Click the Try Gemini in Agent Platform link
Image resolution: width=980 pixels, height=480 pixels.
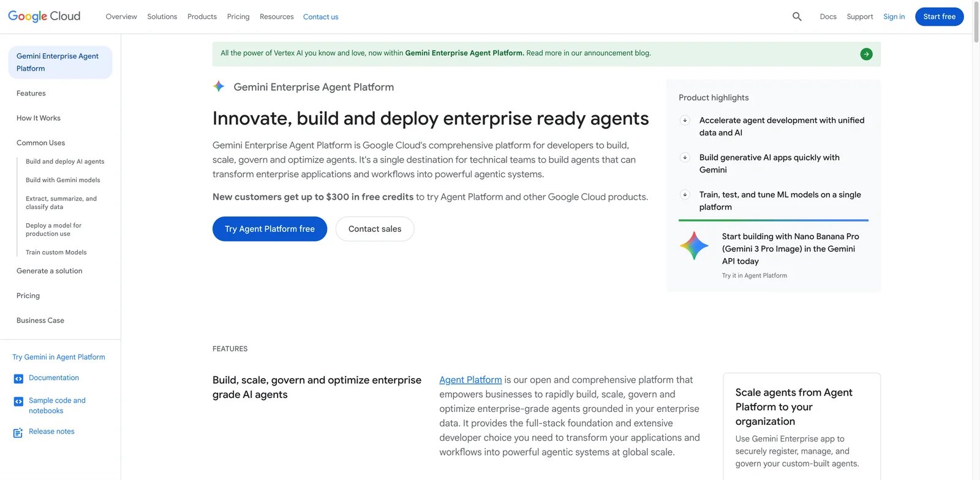pos(59,357)
